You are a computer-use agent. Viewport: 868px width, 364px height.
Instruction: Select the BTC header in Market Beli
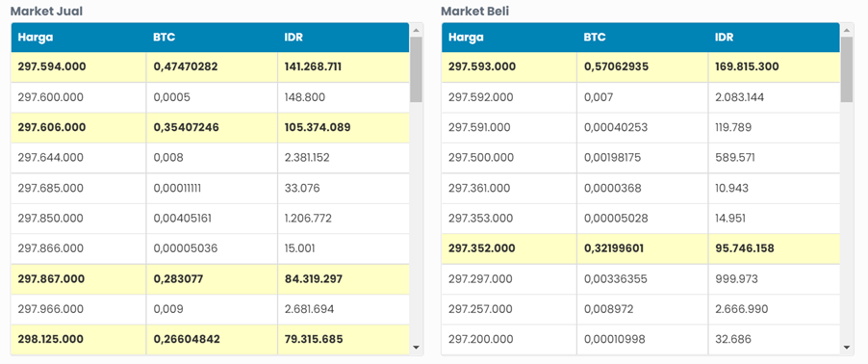(594, 38)
